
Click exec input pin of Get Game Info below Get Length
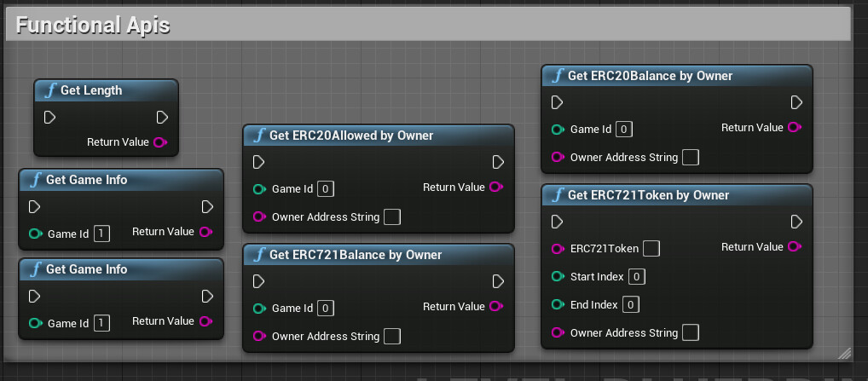(34, 207)
